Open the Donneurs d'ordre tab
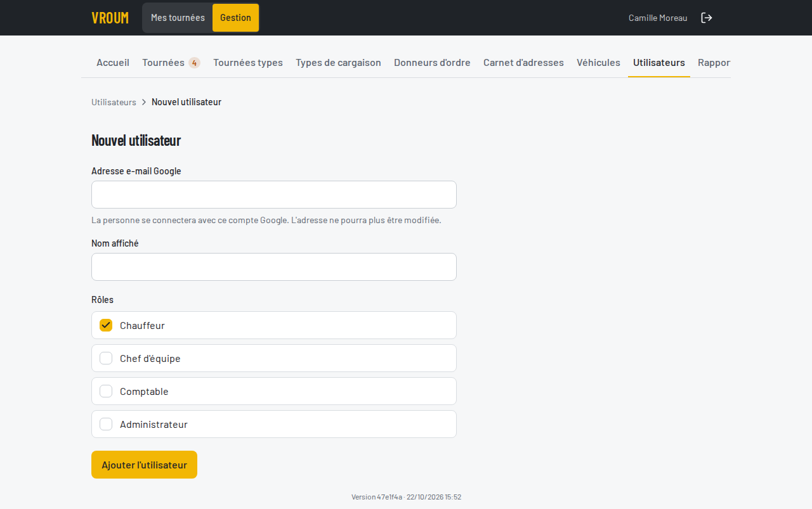812x509 pixels. point(432,63)
